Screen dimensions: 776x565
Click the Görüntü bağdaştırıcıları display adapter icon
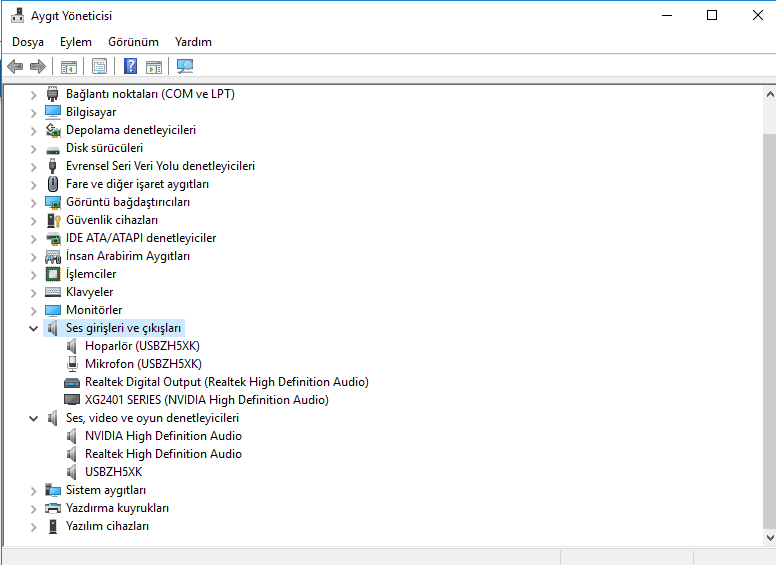[x=52, y=202]
